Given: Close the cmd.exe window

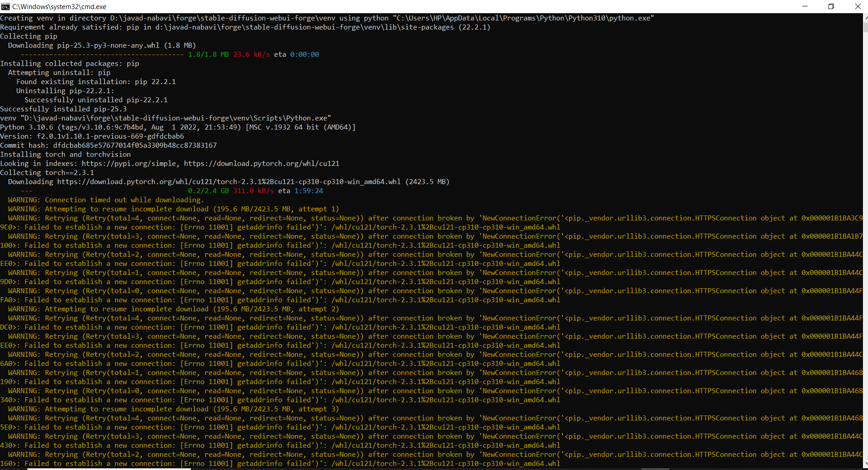Looking at the screenshot, I should pos(858,6).
